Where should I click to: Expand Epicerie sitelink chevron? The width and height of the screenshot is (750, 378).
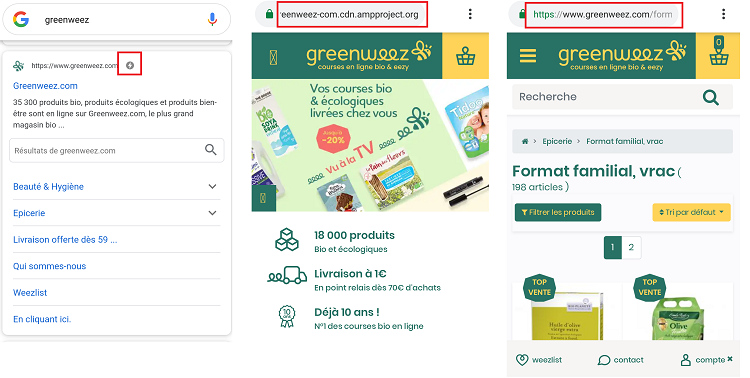(x=212, y=213)
